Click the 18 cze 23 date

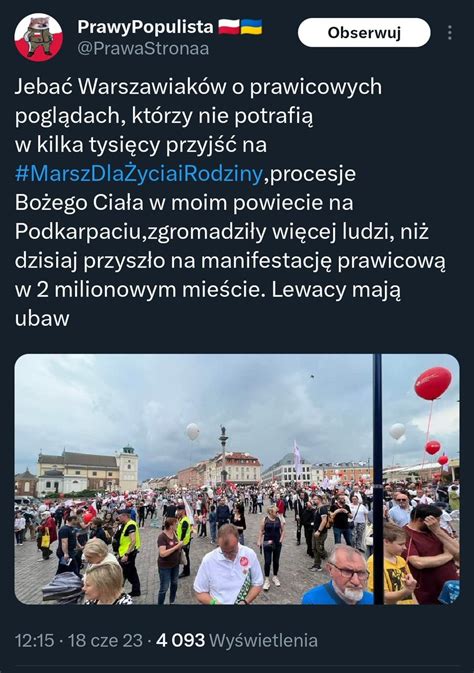pyautogui.click(x=105, y=641)
